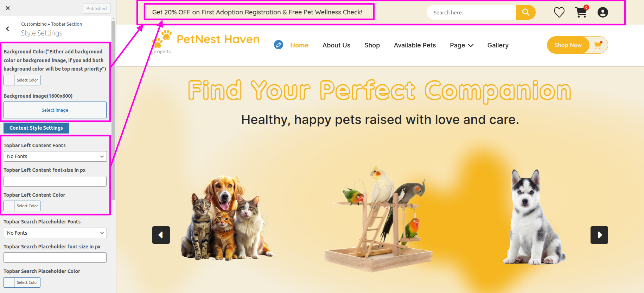Click the Topbar Left Content font-size field
644x293 pixels.
tap(55, 181)
